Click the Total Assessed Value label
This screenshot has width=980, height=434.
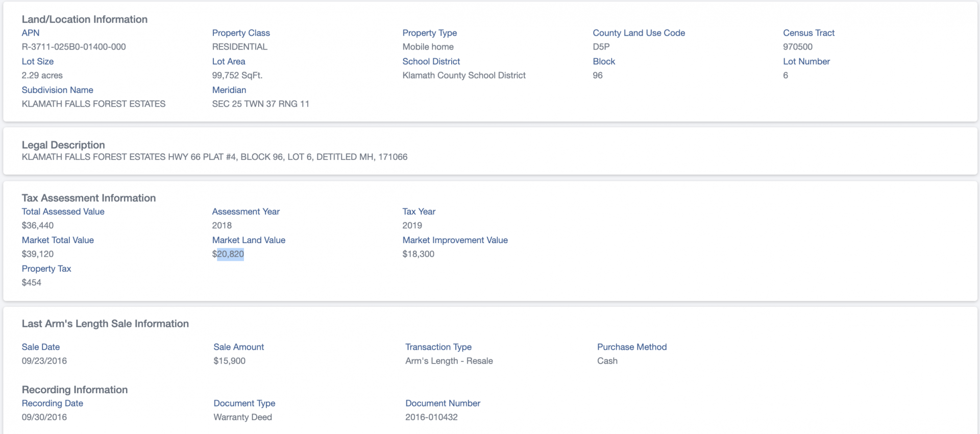point(63,211)
